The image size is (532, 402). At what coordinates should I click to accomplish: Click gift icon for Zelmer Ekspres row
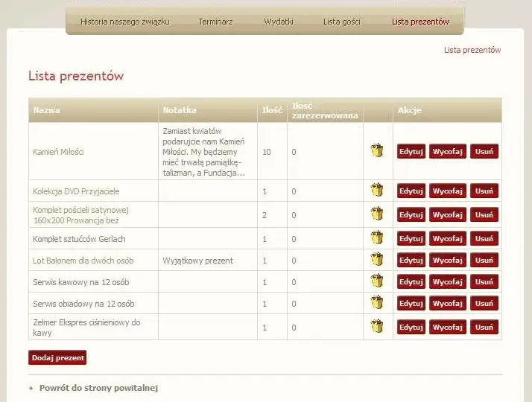[x=377, y=326]
